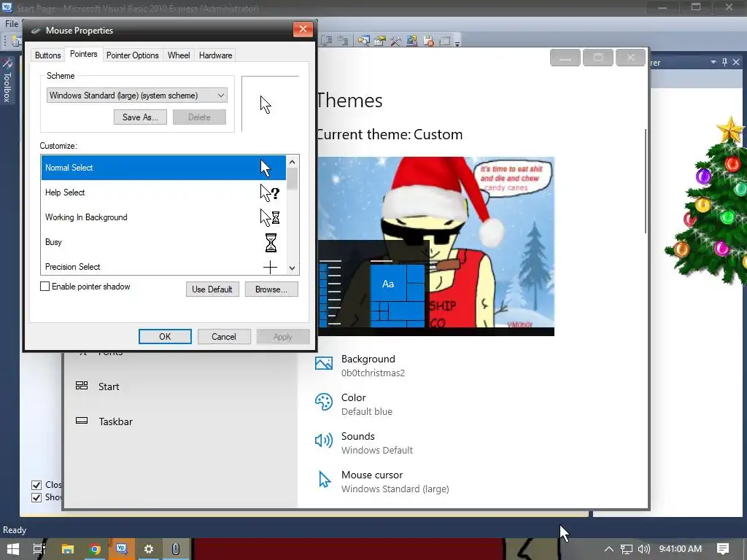Pin the Solution Explorer panel with pushpin
This screenshot has height=560, width=747.
pyautogui.click(x=724, y=63)
